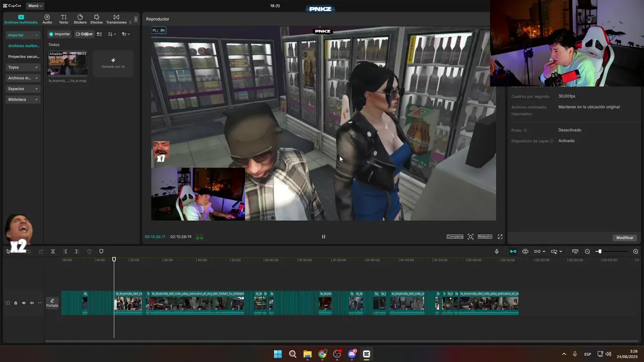The image size is (644, 362).
Task: Toggle main track magnet
Action: (513, 251)
